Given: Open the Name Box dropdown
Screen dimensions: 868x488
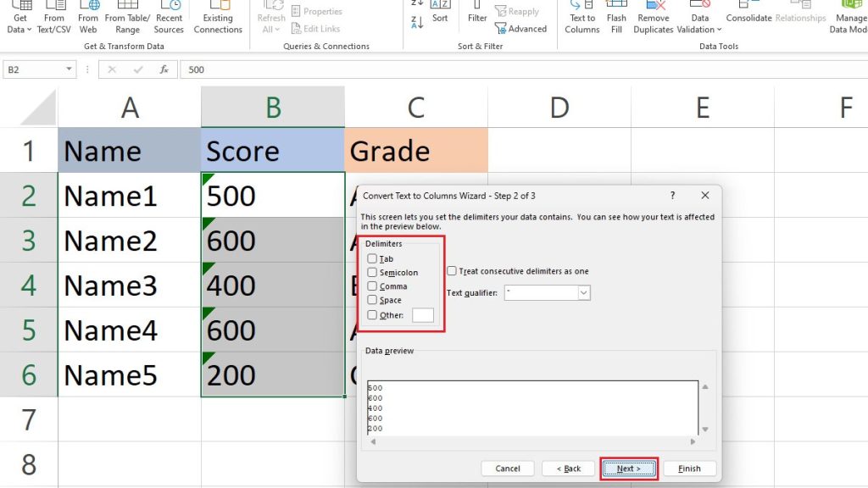Looking at the screenshot, I should [x=70, y=69].
